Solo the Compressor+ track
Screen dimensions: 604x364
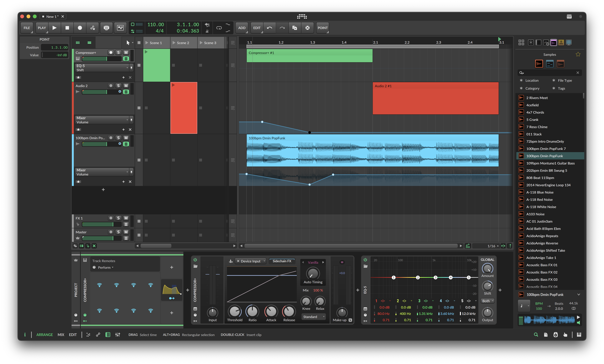click(x=118, y=52)
